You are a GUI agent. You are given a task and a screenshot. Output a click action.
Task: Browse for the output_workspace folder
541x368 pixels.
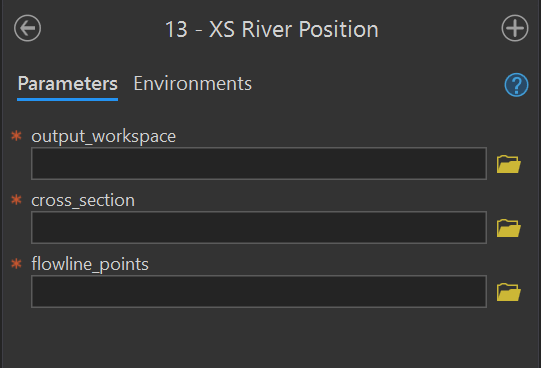[x=509, y=164]
